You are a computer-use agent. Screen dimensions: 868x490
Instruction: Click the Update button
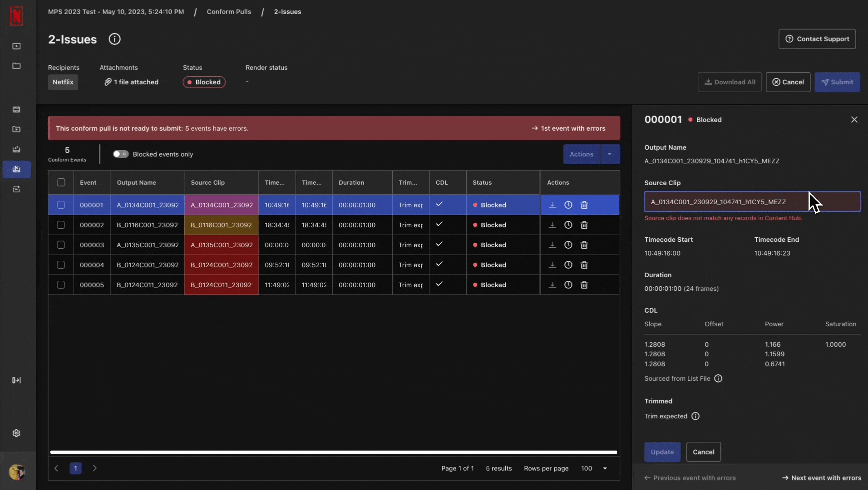(x=662, y=452)
